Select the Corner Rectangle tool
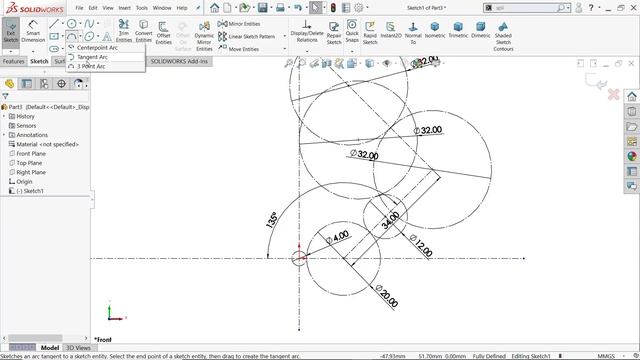640x360 pixels. click(54, 36)
